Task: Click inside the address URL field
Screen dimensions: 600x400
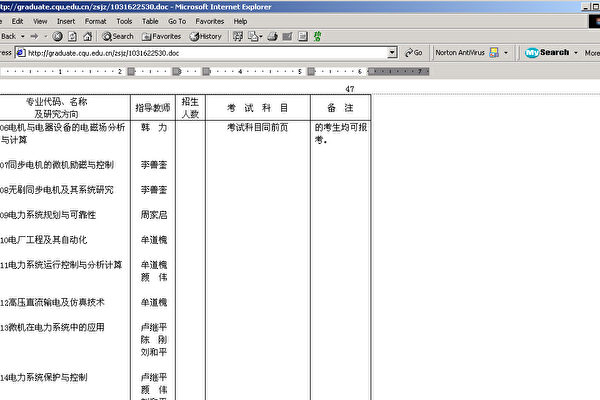Action: click(200, 52)
